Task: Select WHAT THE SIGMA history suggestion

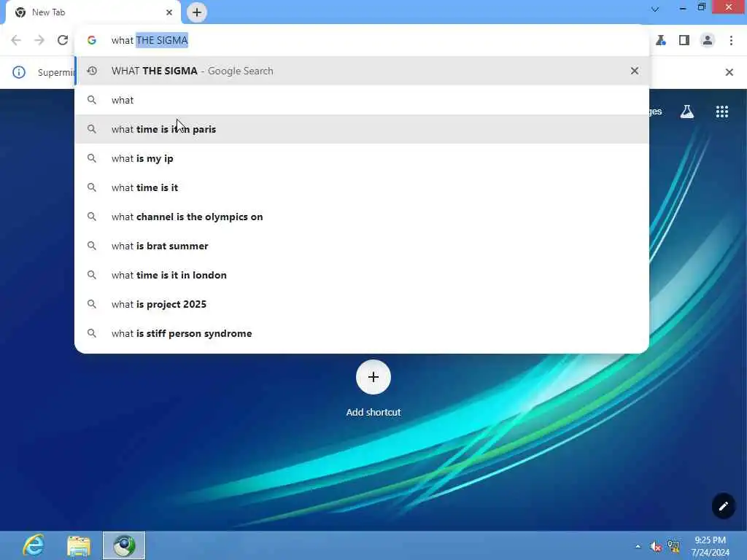Action: point(362,71)
